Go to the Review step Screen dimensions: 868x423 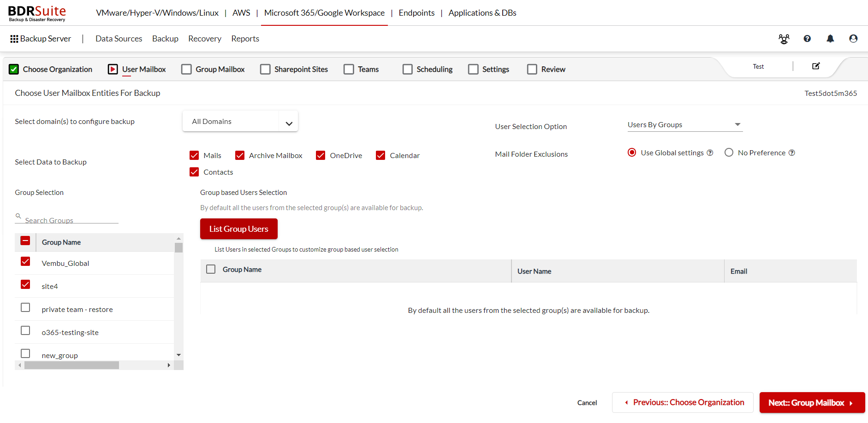pos(546,69)
